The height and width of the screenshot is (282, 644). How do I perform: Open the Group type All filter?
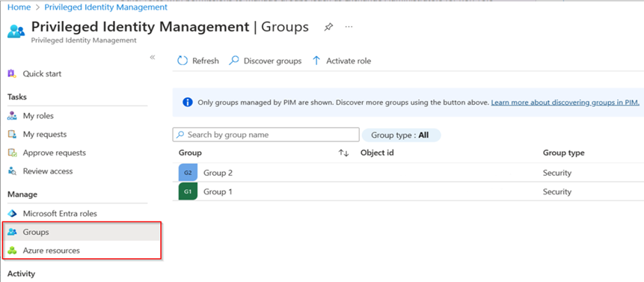pos(401,135)
